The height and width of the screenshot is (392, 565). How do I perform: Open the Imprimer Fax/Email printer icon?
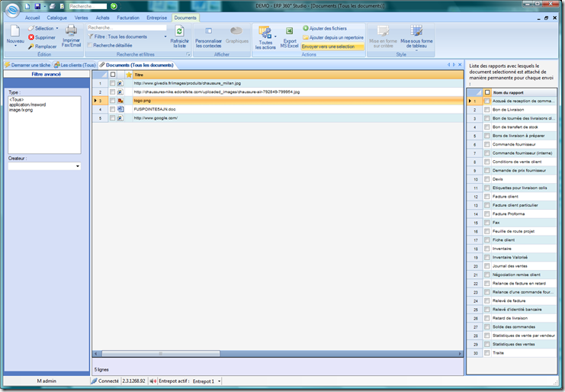pos(71,31)
